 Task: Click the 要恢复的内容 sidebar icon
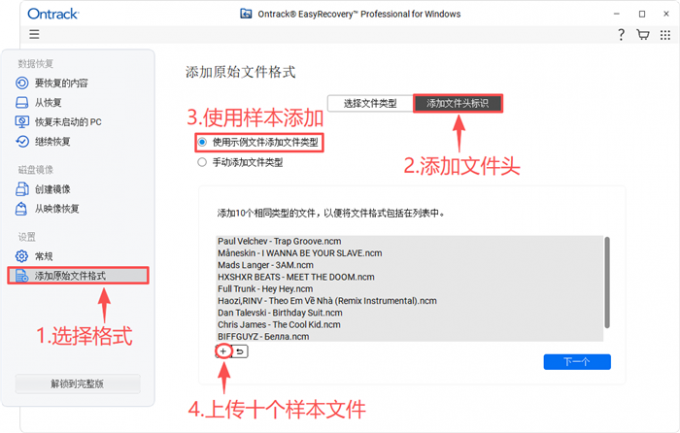coord(22,83)
